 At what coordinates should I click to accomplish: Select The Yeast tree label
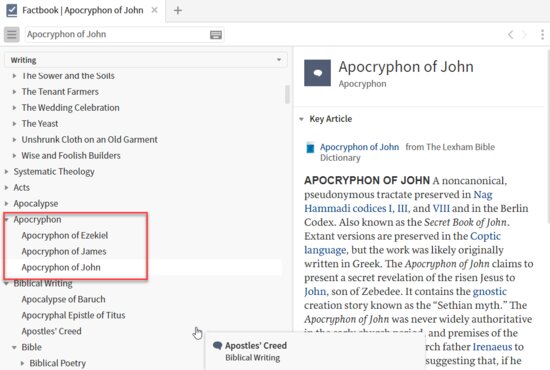pyautogui.click(x=40, y=123)
